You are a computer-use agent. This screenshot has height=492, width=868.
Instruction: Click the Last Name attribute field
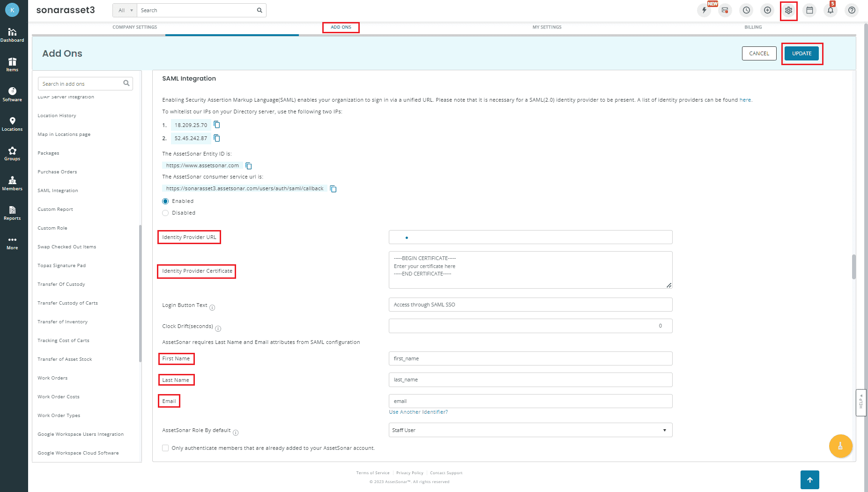pyautogui.click(x=530, y=380)
